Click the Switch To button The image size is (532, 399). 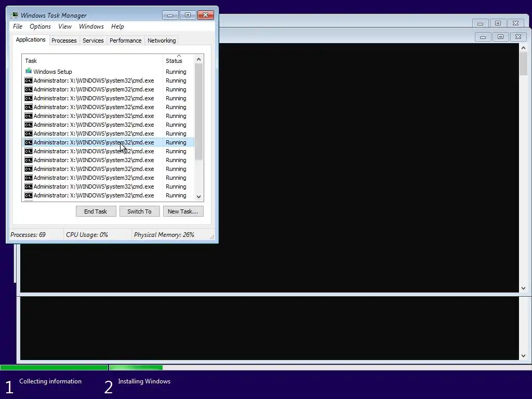139,211
